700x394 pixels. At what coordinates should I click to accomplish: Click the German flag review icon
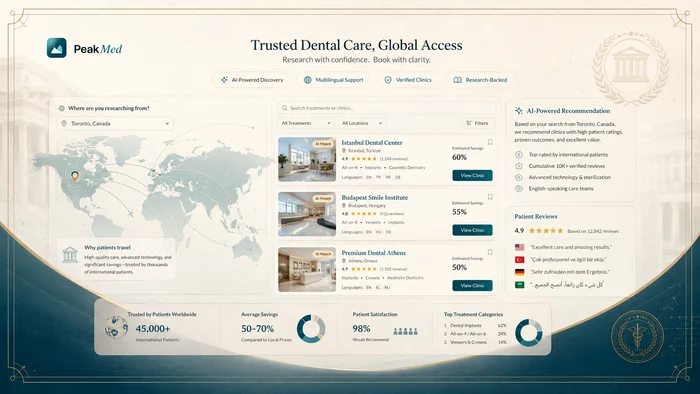[520, 272]
